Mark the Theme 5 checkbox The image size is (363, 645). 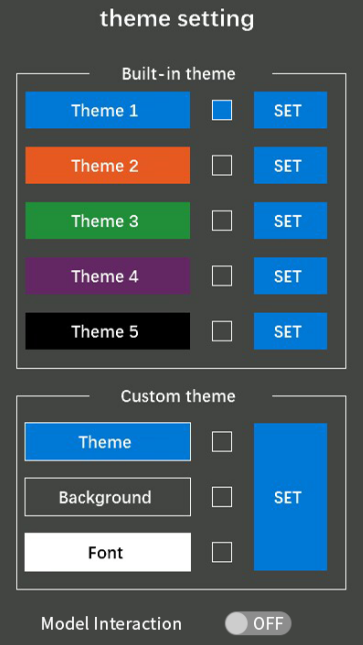pos(222,331)
